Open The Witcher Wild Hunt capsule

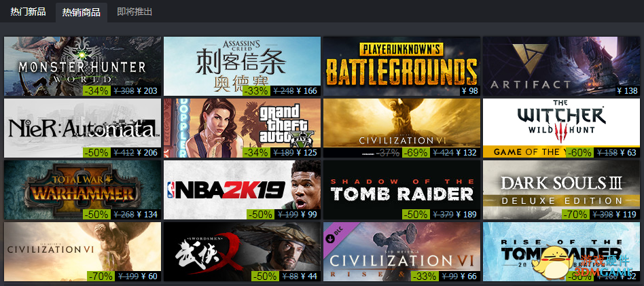pos(561,128)
